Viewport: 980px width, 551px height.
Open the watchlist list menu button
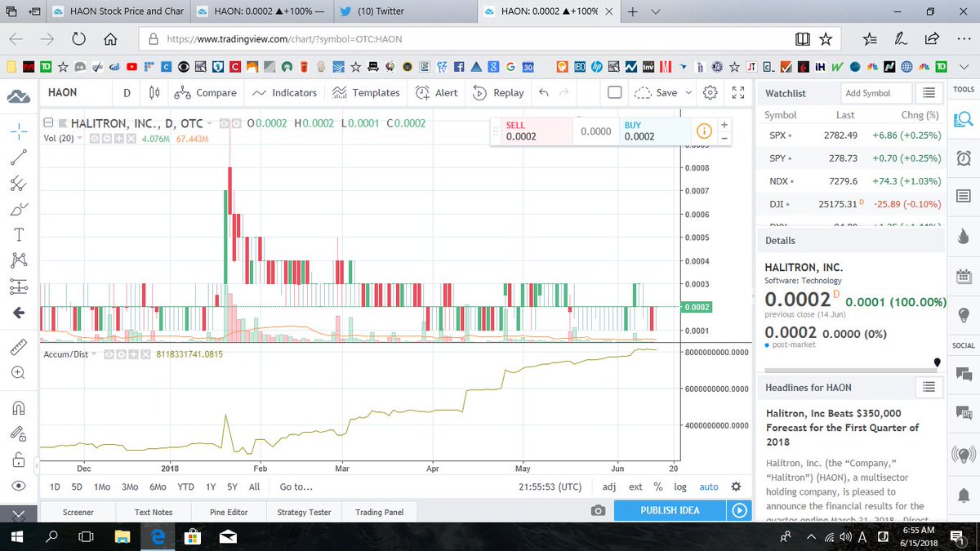pyautogui.click(x=929, y=93)
